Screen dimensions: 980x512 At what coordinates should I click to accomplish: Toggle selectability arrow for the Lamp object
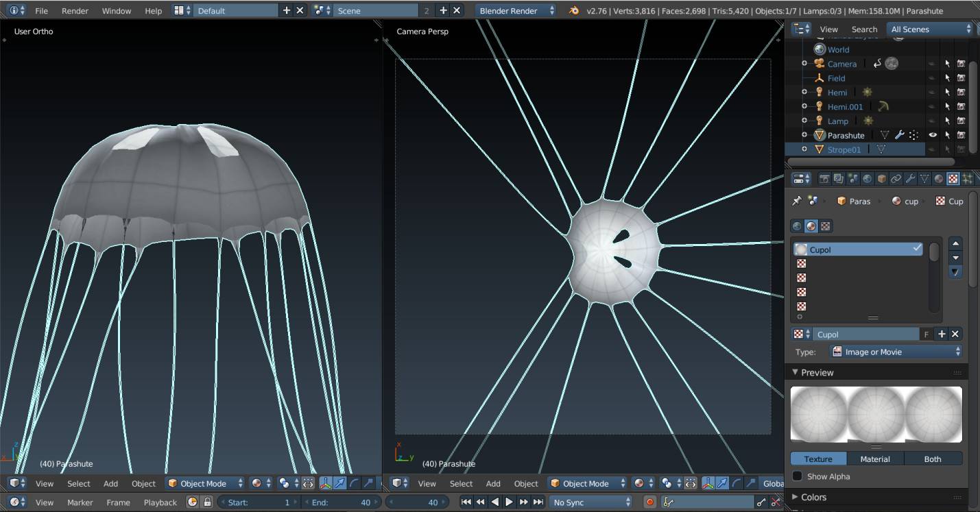947,121
